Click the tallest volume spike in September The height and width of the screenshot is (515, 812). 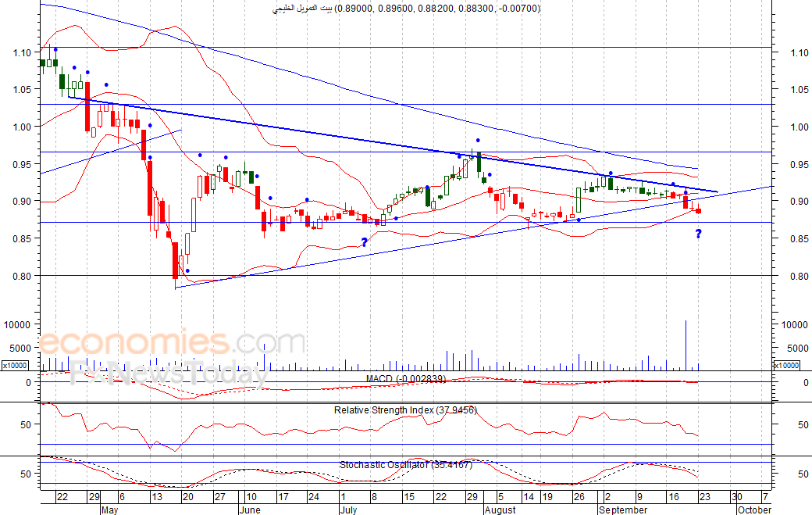click(x=686, y=345)
